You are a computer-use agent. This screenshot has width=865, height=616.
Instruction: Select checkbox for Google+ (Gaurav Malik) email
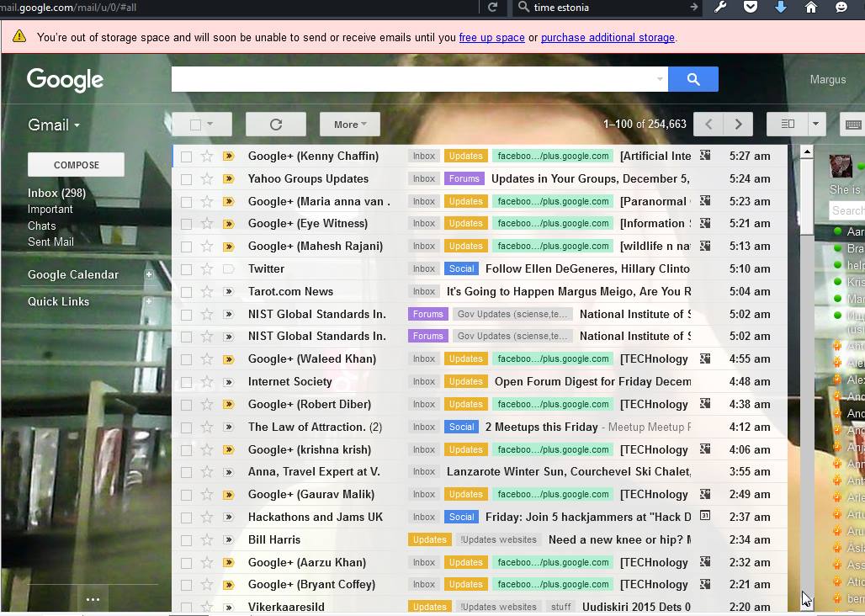[x=187, y=495]
